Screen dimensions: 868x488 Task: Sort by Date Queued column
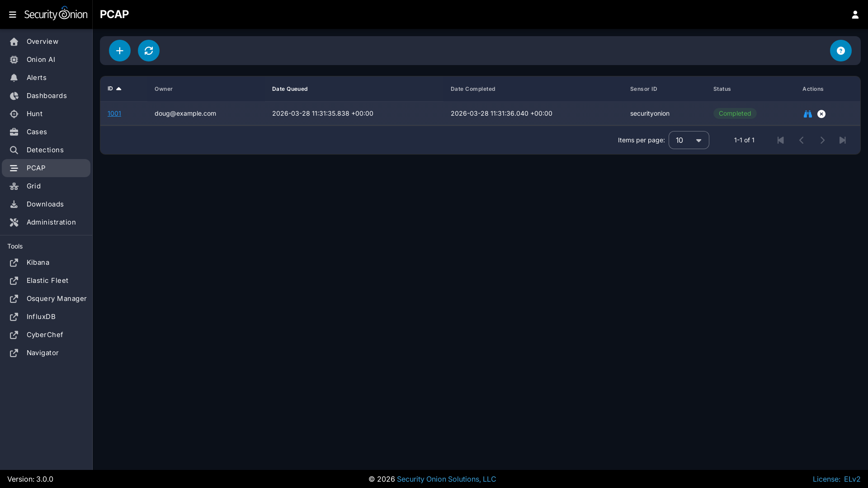pos(290,89)
